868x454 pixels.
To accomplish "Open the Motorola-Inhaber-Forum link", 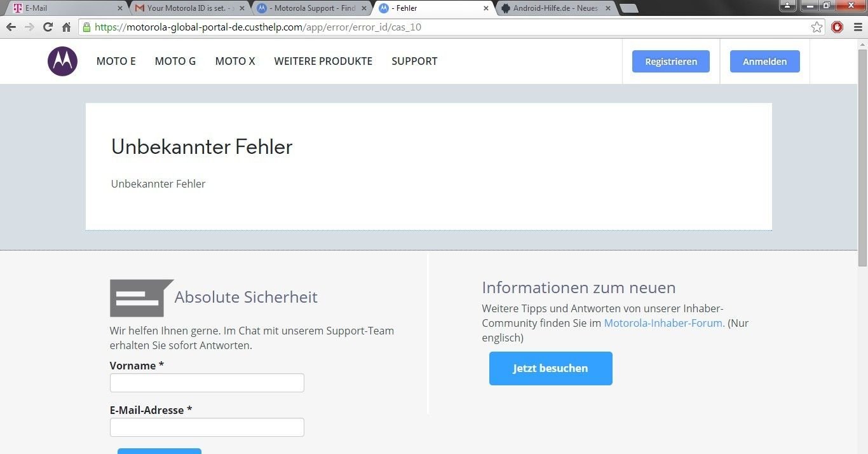I will 664,323.
